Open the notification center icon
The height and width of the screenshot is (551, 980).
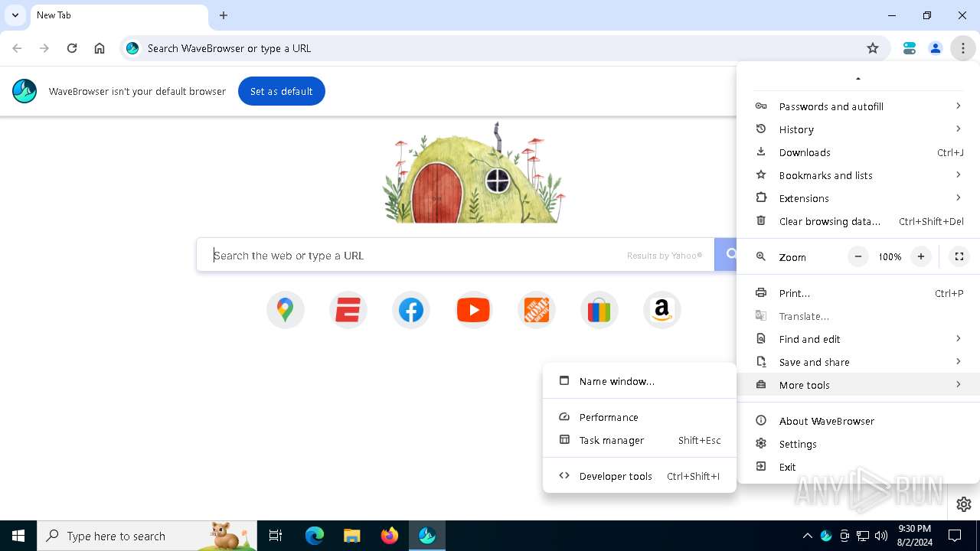[x=955, y=536]
